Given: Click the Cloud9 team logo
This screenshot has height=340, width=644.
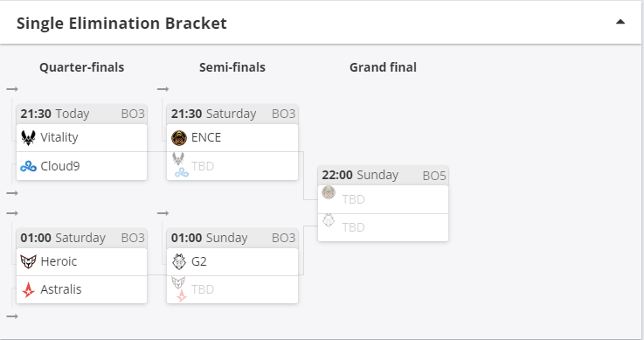Looking at the screenshot, I should (x=28, y=166).
